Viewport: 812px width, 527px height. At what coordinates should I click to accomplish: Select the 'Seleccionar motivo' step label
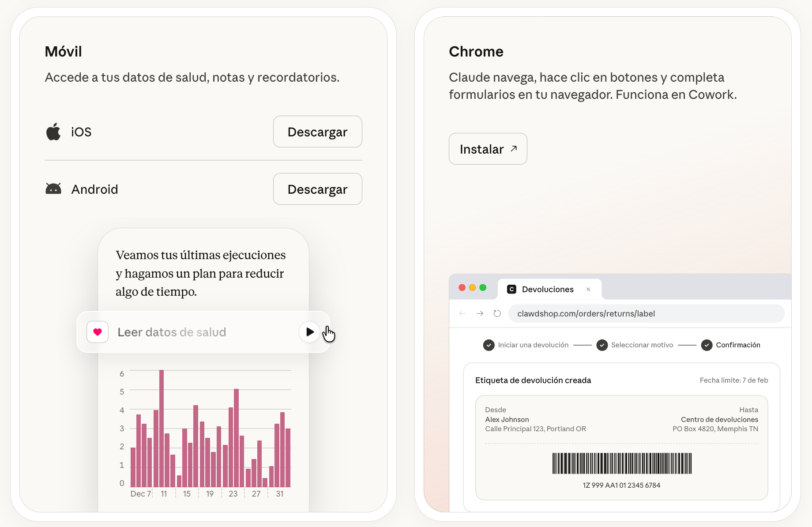(x=642, y=345)
